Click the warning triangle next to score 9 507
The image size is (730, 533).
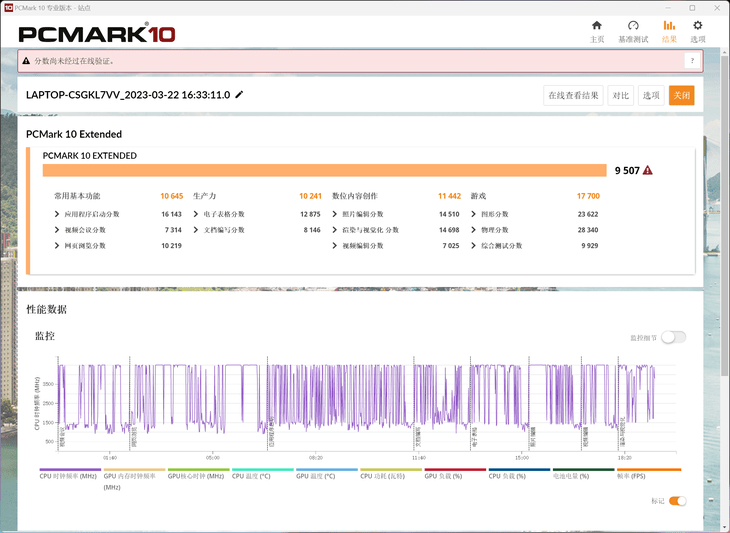pos(648,171)
